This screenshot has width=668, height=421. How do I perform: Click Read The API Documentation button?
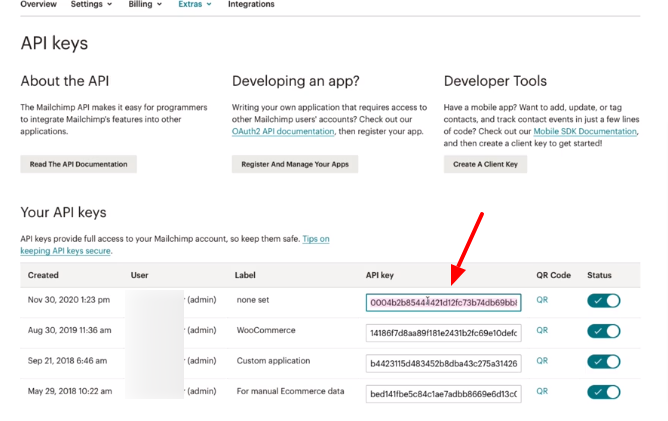(78, 164)
